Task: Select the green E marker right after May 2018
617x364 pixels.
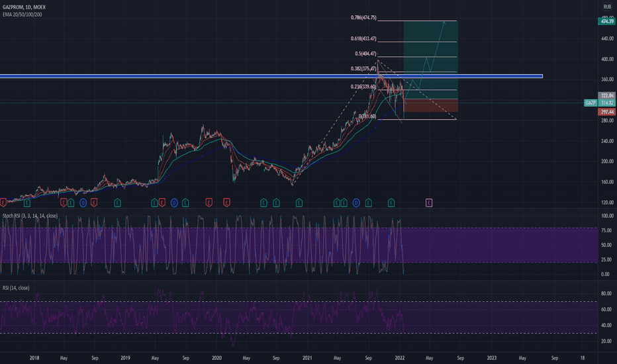Action: (x=71, y=203)
